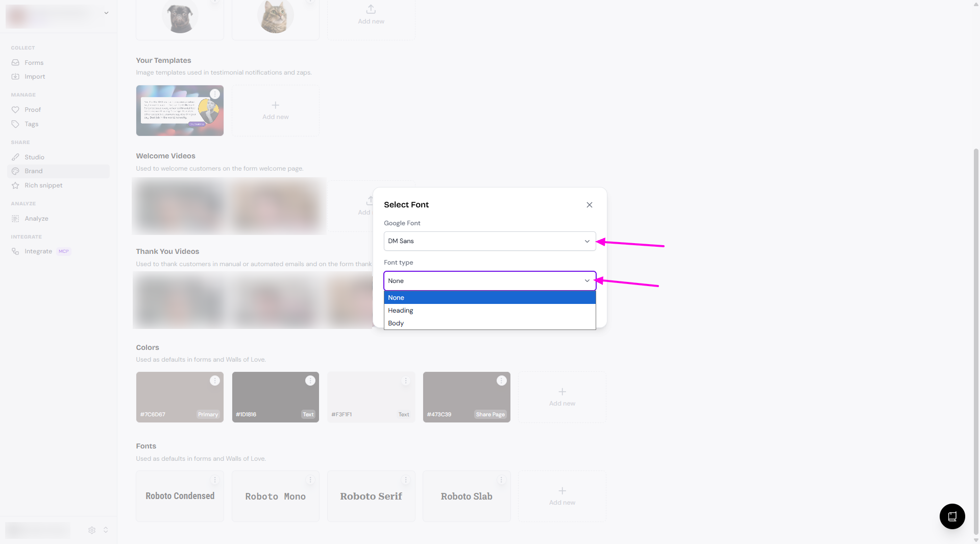Viewport: 980px width, 544px height.
Task: Add new font in Fonts section
Action: pos(562,496)
